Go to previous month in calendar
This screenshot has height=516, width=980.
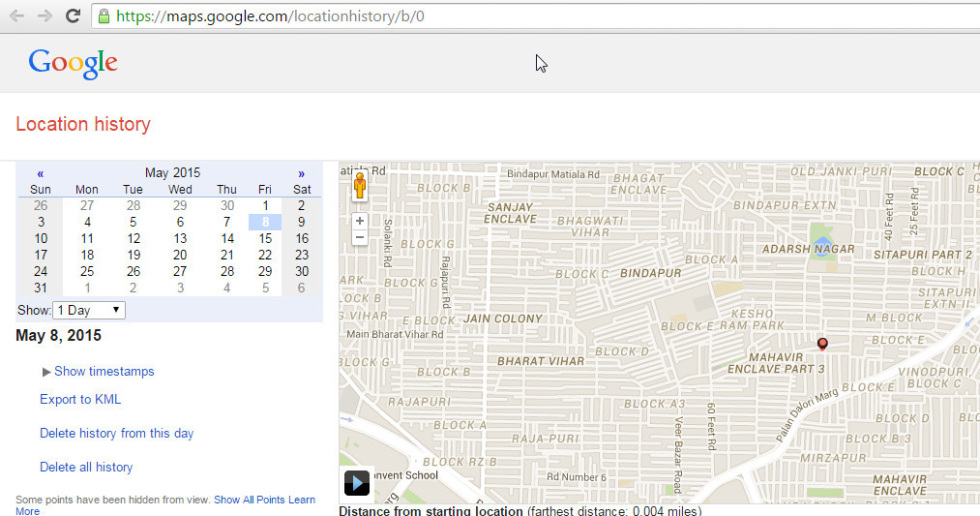[40, 173]
